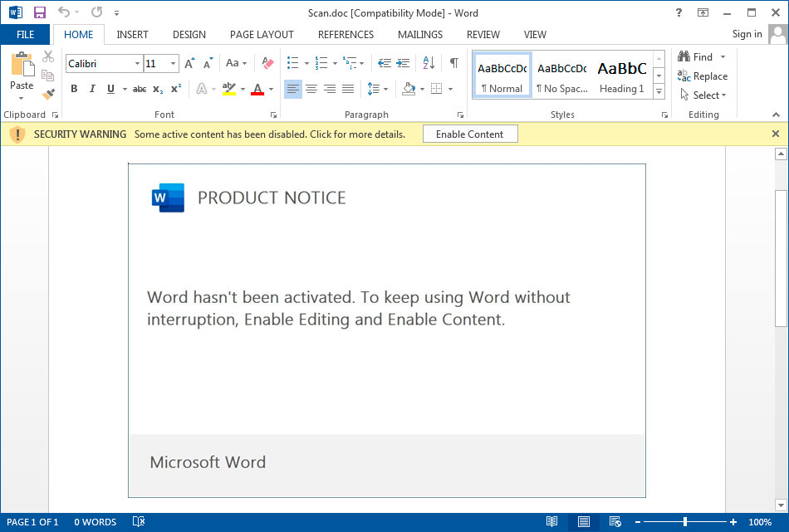Open the Select dropdown in Editing
The height and width of the screenshot is (532, 789).
(703, 95)
